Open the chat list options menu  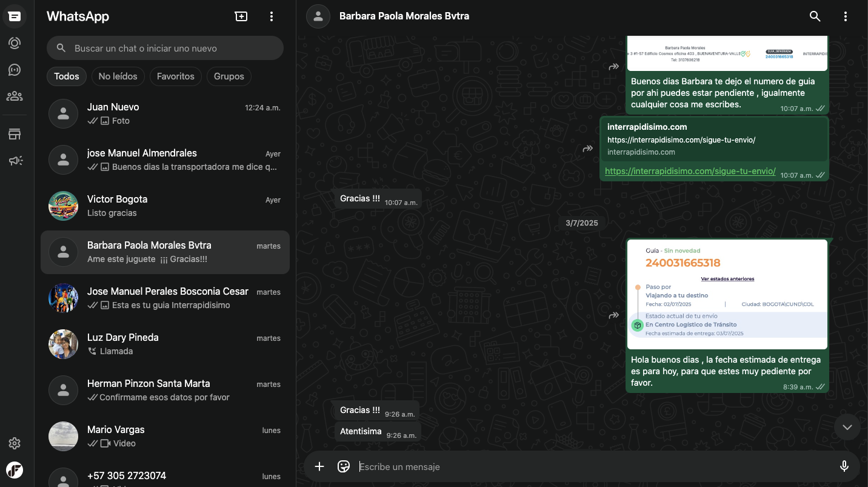coord(272,16)
